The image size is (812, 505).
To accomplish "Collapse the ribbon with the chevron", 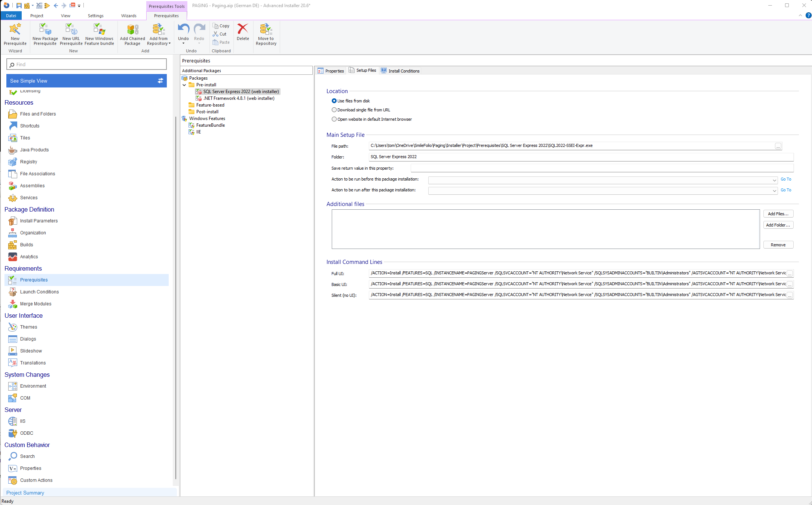I will pos(800,15).
